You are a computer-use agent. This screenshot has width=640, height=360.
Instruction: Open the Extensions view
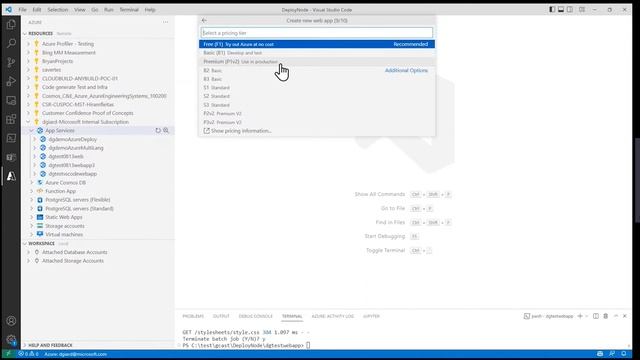11,119
